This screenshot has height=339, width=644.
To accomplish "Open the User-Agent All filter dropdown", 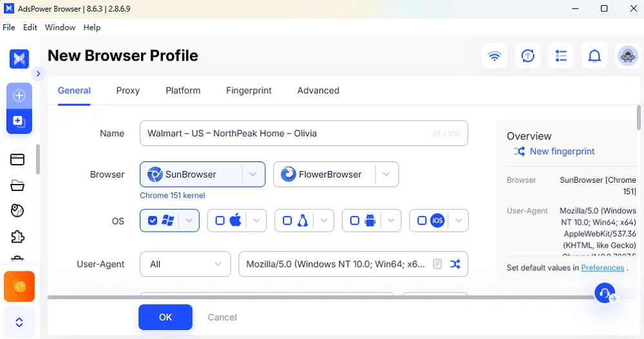I will 185,264.
